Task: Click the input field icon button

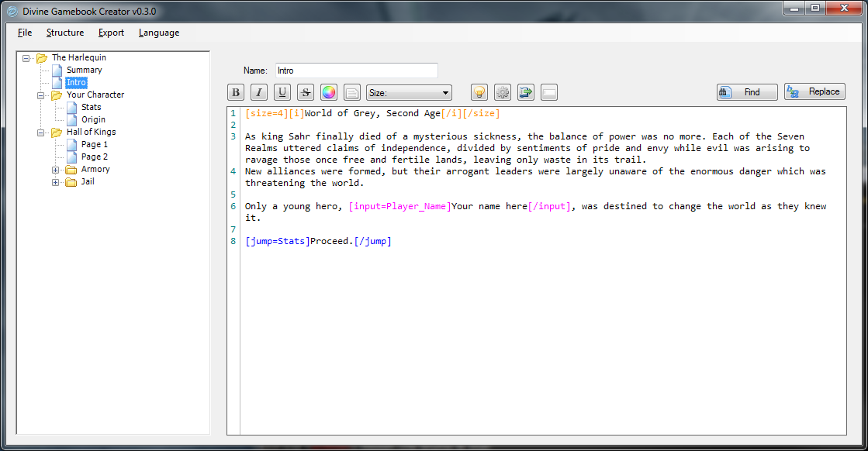Action: tap(549, 92)
